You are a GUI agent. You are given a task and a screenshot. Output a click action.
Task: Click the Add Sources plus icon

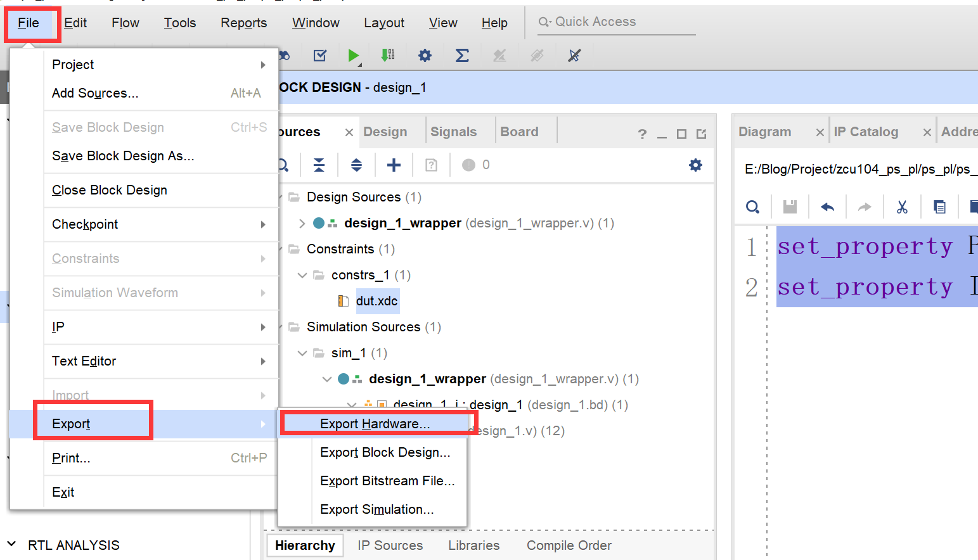[394, 165]
